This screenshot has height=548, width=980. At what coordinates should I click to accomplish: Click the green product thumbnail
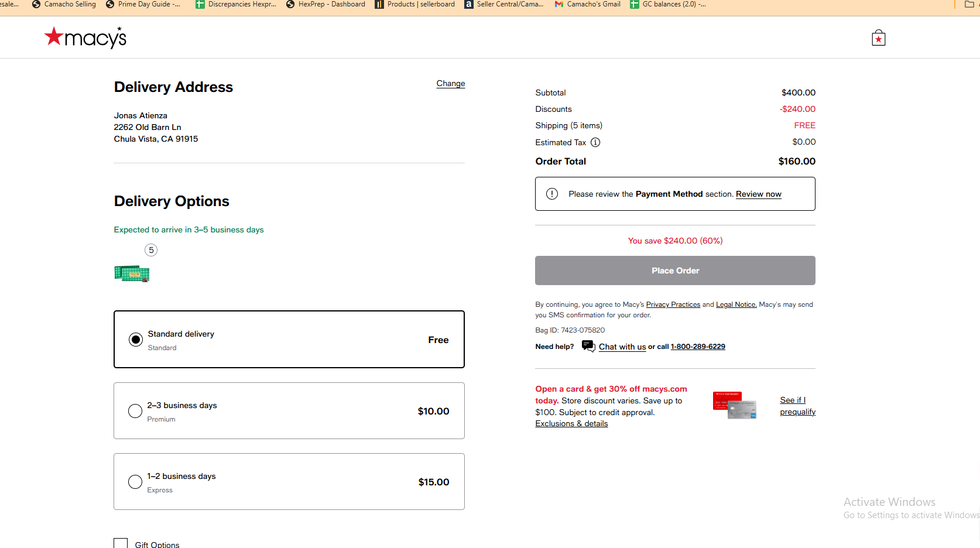coord(132,273)
